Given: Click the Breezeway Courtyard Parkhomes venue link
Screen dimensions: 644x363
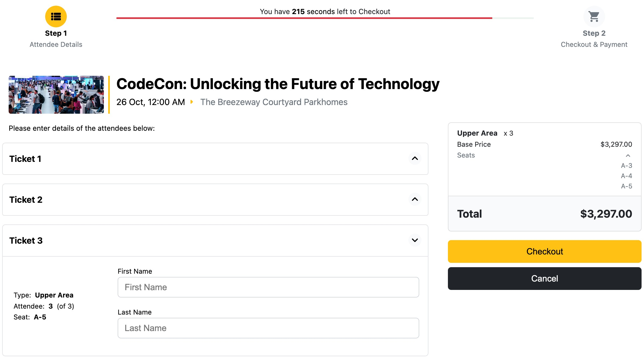Looking at the screenshot, I should 274,102.
